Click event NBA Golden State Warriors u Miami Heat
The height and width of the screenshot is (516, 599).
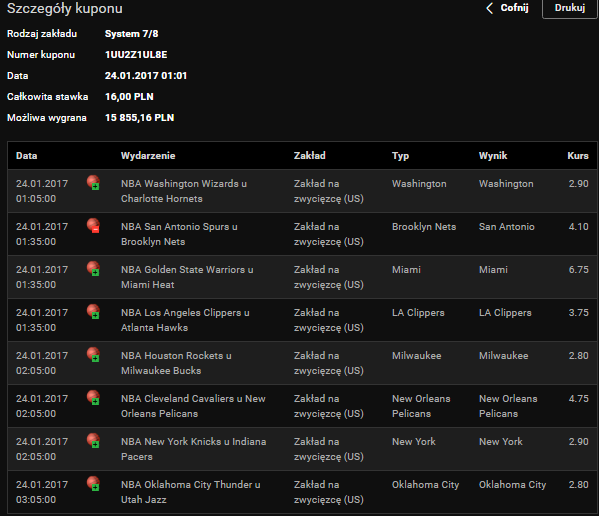tap(187, 277)
